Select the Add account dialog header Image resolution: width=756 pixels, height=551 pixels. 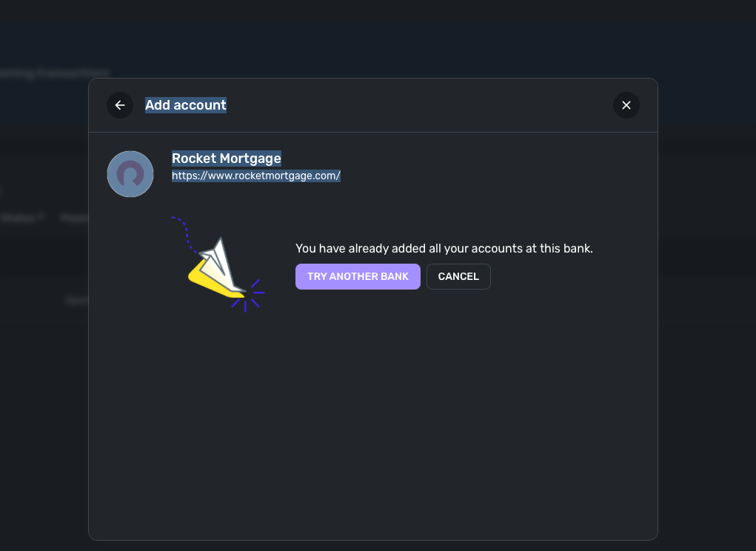click(186, 105)
